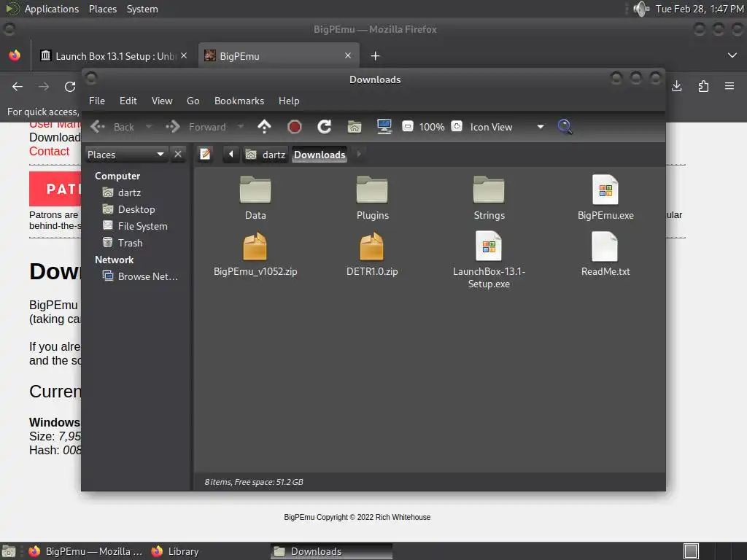Zoom in with the plus icon
Image resolution: width=747 pixels, height=560 pixels.
point(457,126)
